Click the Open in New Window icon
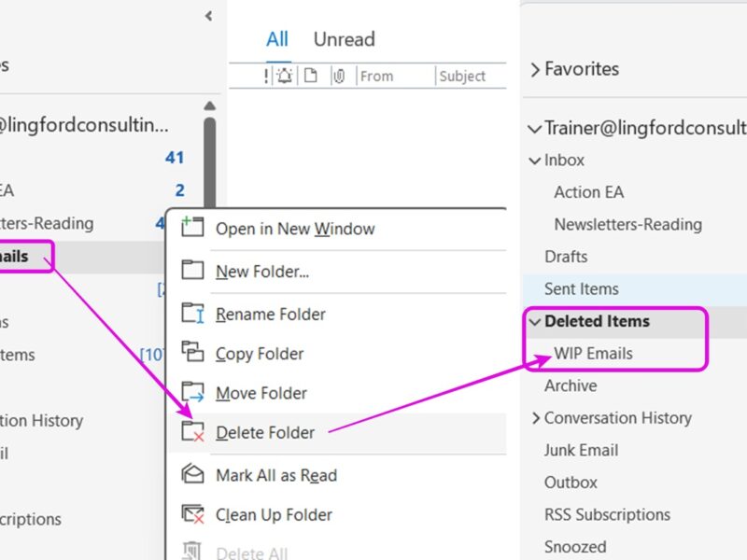Viewport: 747px width, 560px height. click(192, 229)
